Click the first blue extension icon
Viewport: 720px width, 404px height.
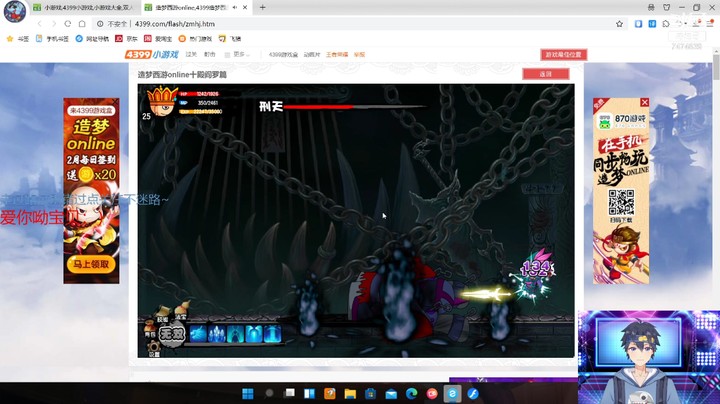coord(638,23)
